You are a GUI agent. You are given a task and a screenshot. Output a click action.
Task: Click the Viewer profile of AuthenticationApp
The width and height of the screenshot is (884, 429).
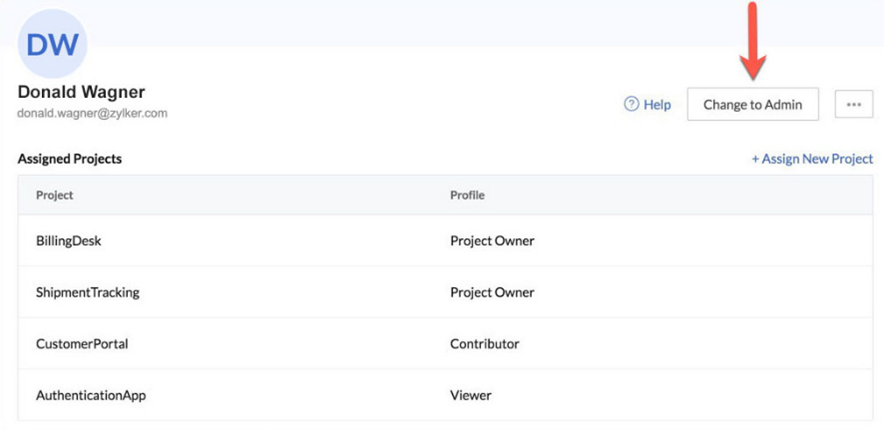pyautogui.click(x=470, y=395)
